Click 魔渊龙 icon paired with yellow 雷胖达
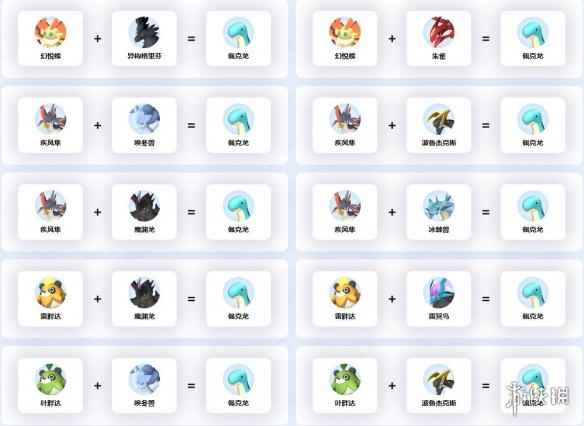Image resolution: width=584 pixels, height=426 pixels. click(145, 293)
